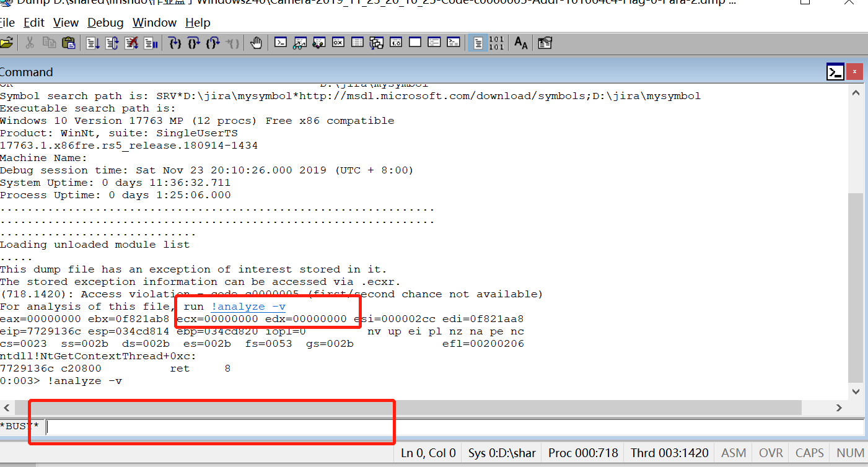Image resolution: width=868 pixels, height=467 pixels.
Task: Click the Go debug icon
Action: click(91, 42)
